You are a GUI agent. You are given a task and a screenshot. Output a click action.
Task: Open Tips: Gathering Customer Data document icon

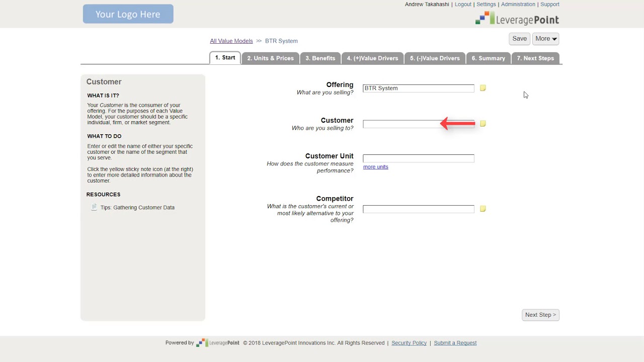pyautogui.click(x=94, y=207)
